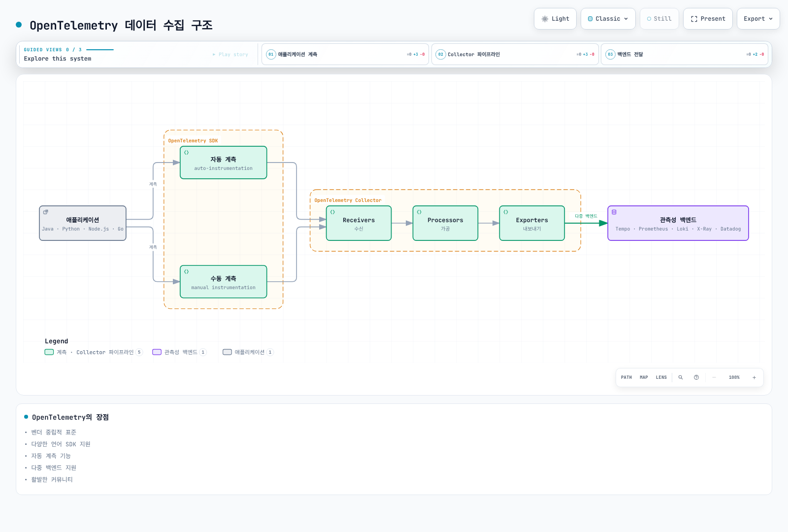The height and width of the screenshot is (532, 788).
Task: Click Play story link
Action: (x=230, y=55)
